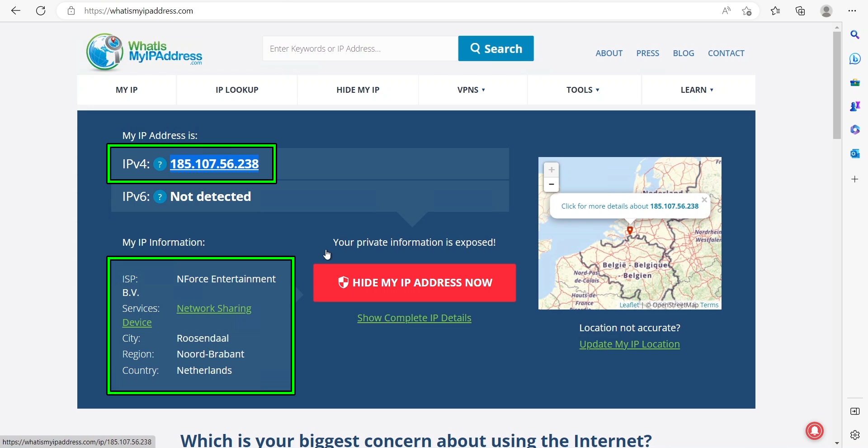Expand the TOOLS dropdown
The image size is (868, 448).
tap(583, 90)
